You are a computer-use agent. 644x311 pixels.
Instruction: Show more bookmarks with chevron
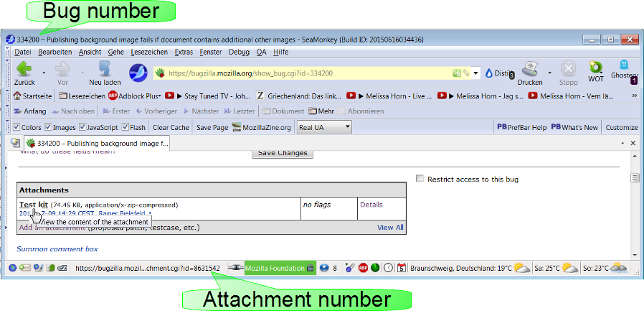pos(634,96)
